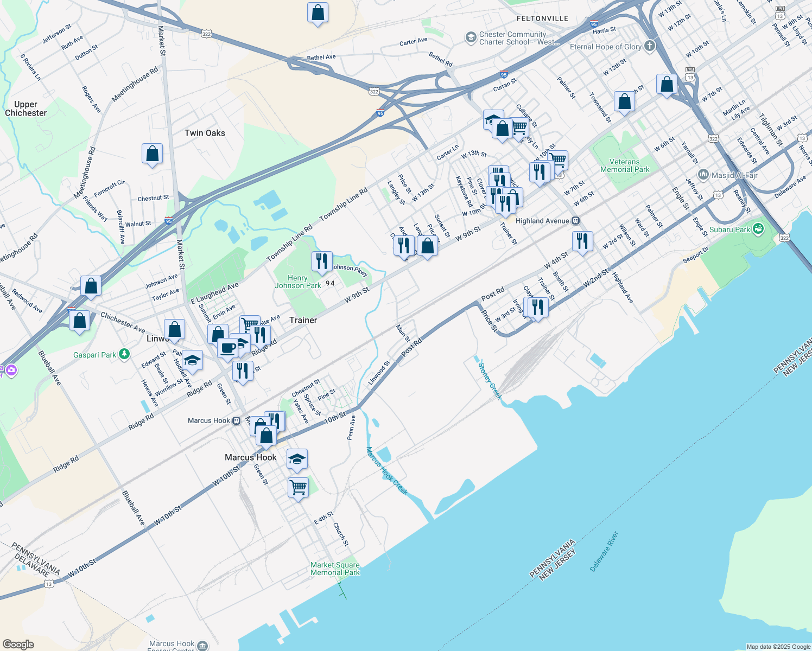Viewport: 812px width, 651px height.
Task: Click the Highland Avenue train station icon
Action: pos(575,221)
